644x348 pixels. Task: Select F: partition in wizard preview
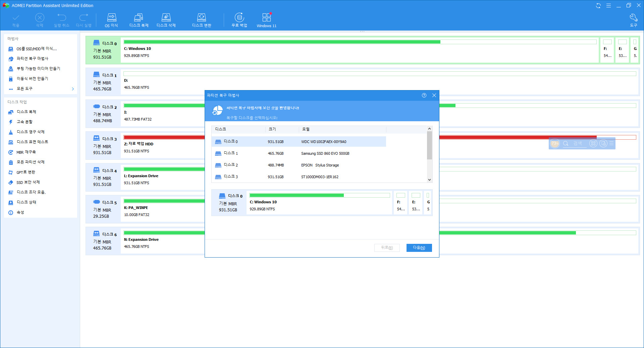point(401,203)
